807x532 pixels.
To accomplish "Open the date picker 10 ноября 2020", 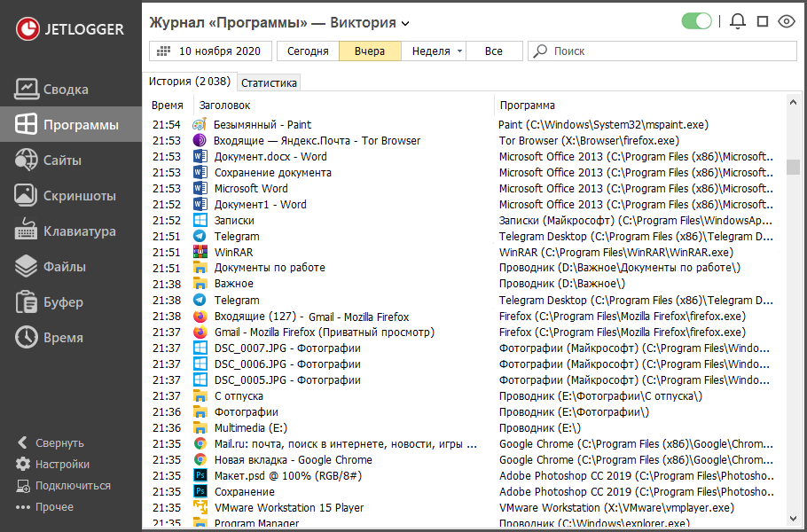I will click(x=209, y=51).
